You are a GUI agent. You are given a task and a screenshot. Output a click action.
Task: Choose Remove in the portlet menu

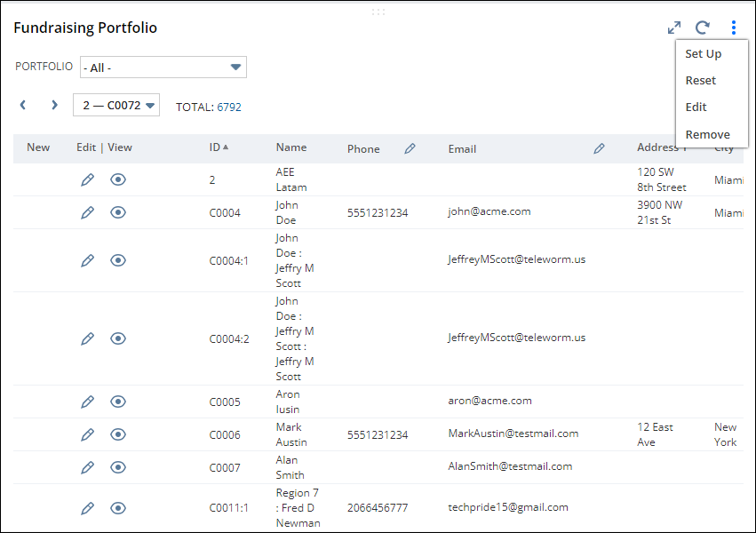(707, 134)
